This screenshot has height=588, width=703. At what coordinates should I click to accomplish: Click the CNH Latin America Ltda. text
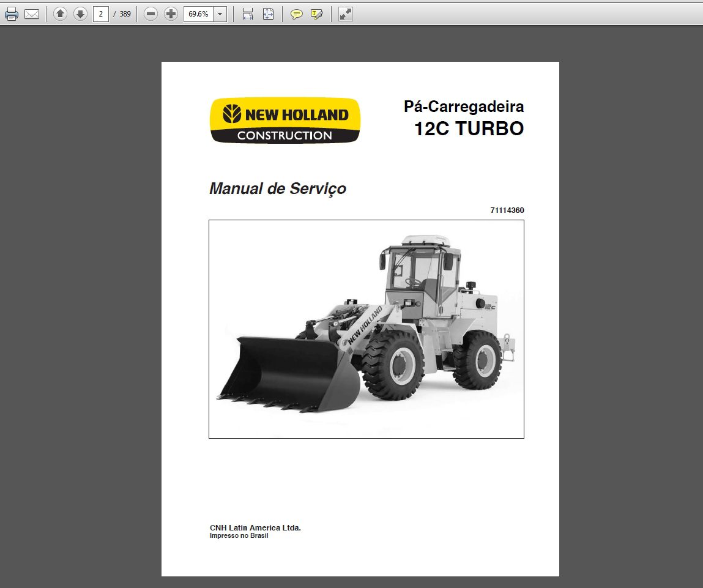pos(255,527)
